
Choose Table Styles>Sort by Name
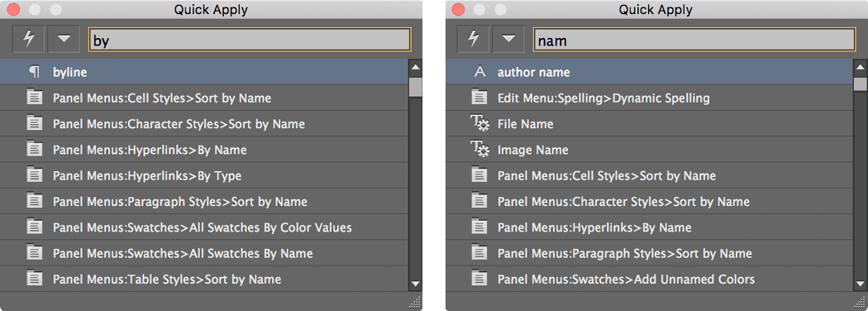(203, 279)
